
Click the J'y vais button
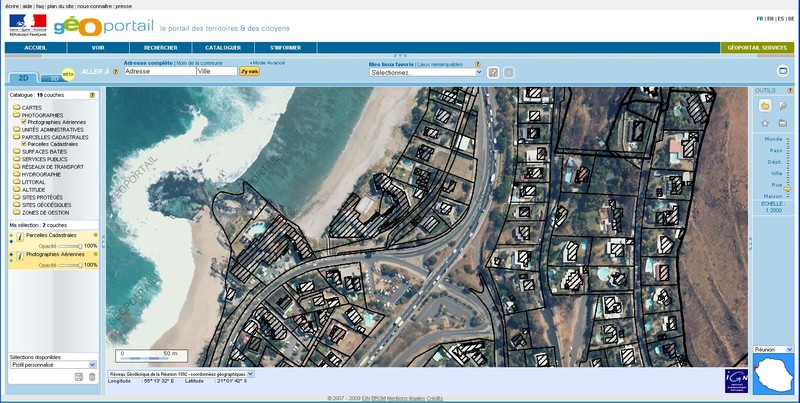click(249, 72)
